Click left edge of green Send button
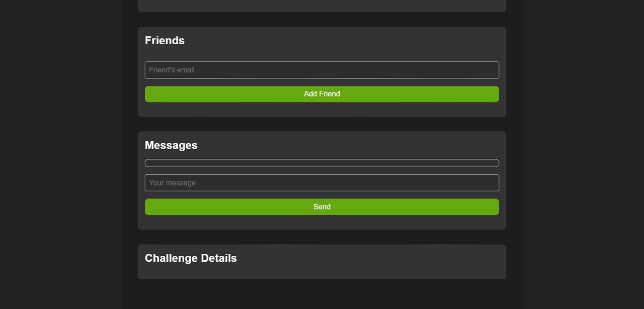 click(x=151, y=207)
